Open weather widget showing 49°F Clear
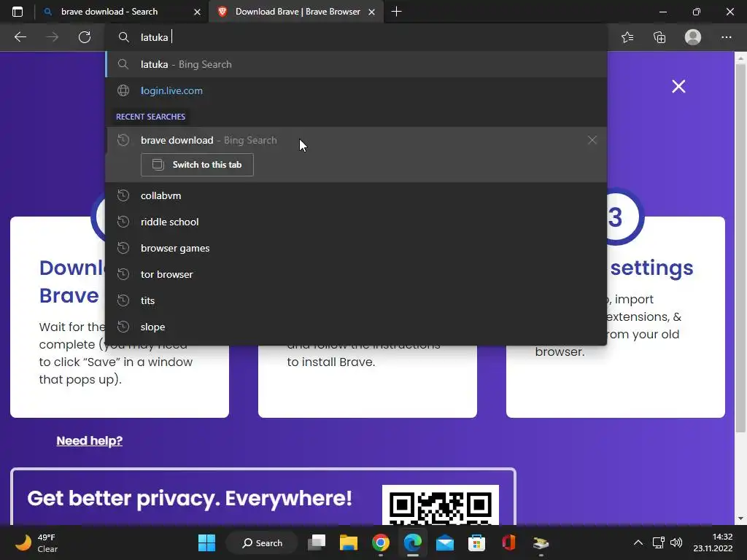This screenshot has width=747, height=560. [36, 542]
